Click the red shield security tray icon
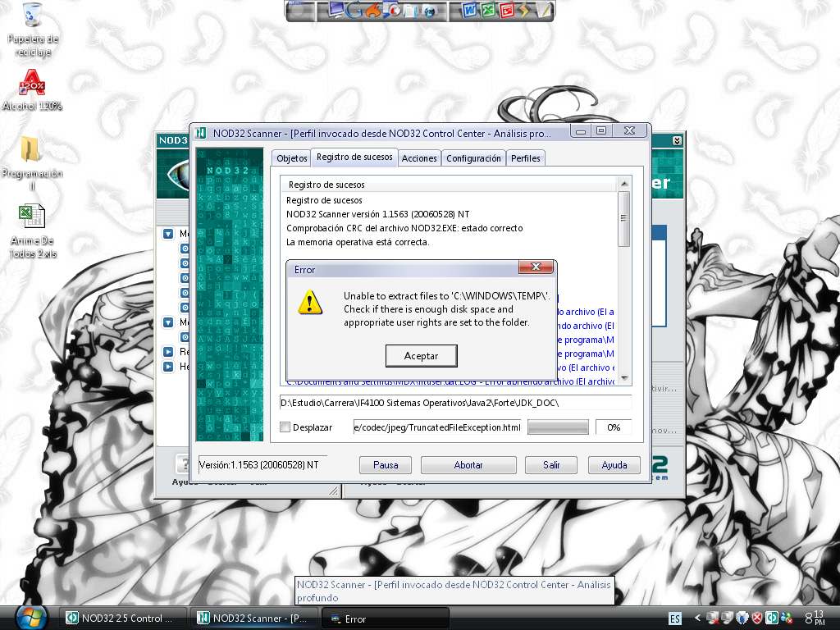 (757, 619)
